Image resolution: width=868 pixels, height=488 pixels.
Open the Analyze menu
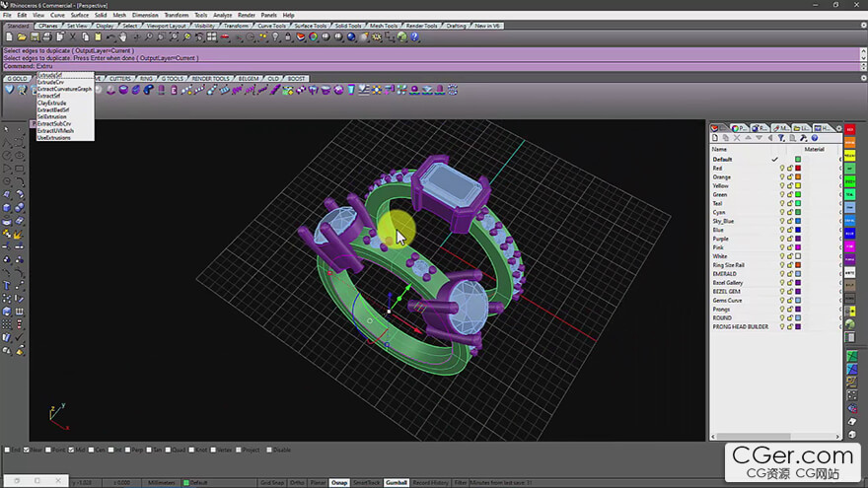click(223, 16)
